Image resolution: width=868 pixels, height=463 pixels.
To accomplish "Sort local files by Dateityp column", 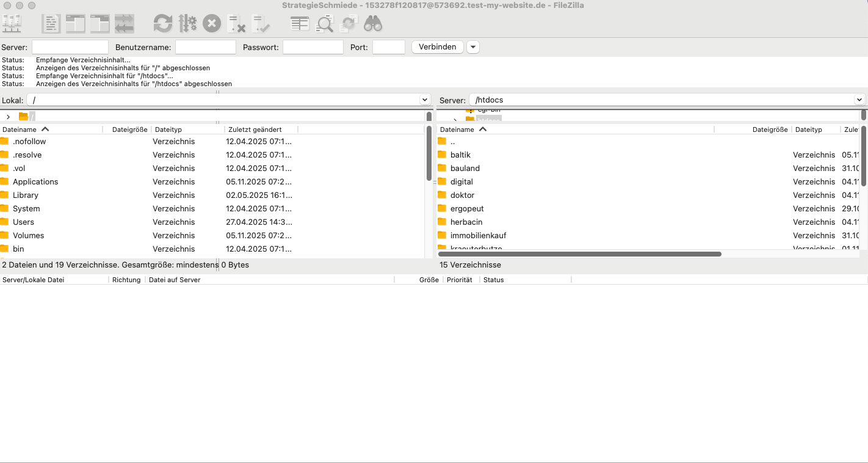I will tap(168, 129).
